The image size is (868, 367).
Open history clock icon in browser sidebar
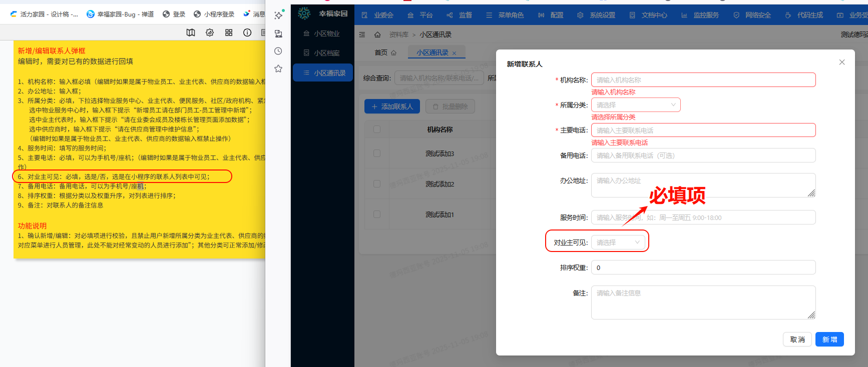pos(278,51)
